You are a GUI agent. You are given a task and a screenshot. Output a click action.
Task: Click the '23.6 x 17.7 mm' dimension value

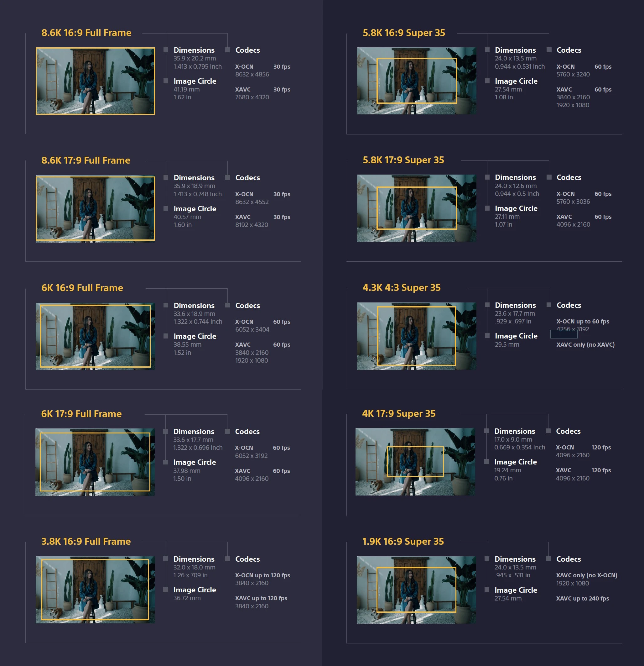(515, 313)
